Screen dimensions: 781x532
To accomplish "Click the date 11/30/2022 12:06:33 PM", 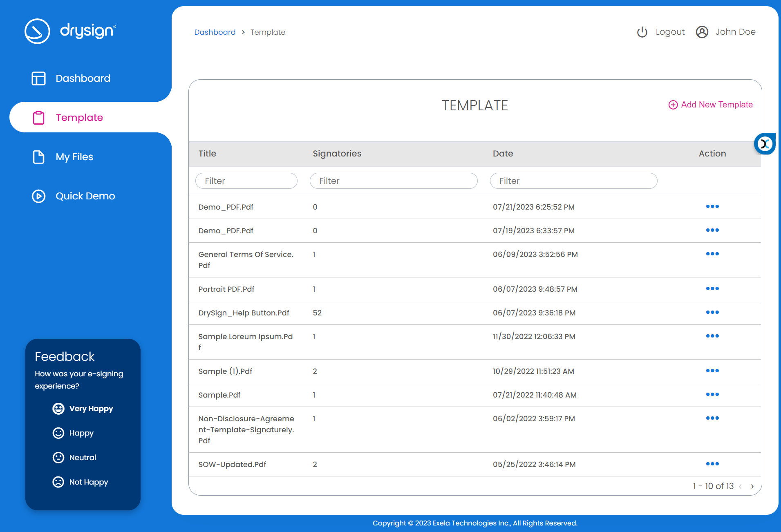I will point(534,337).
